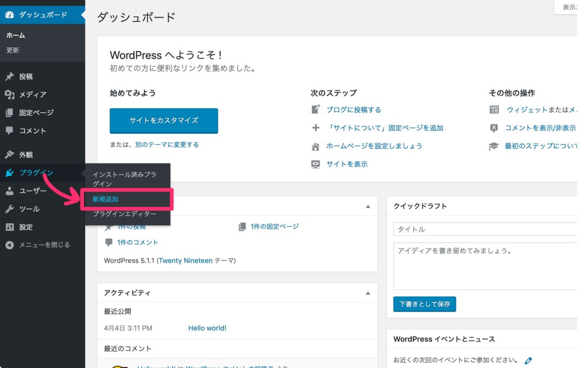The width and height of the screenshot is (588, 368).
Task: Open サイトを表示 link
Action: tap(347, 164)
